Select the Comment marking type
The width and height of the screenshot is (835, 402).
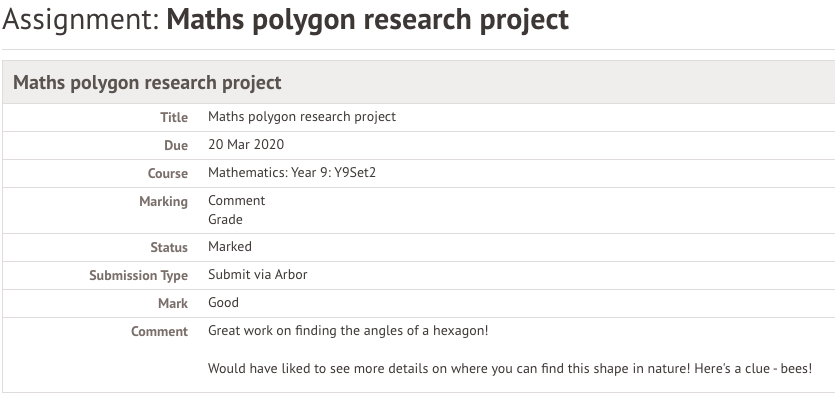point(236,201)
